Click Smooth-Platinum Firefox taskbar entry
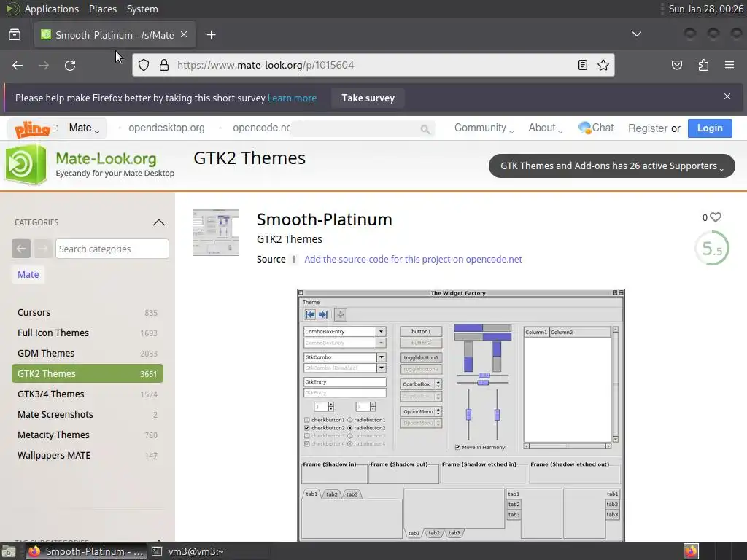Screen dimensions: 747x560 [x=86, y=551]
